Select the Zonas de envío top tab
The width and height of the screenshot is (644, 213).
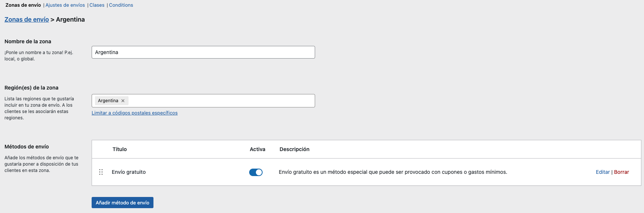tap(23, 5)
